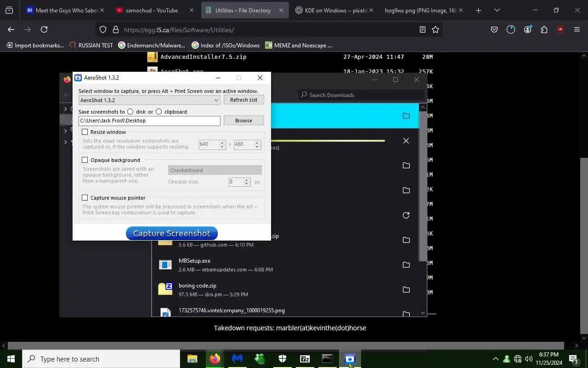Select the Utilities – File Directory tab
The image size is (588, 368).
(x=245, y=10)
